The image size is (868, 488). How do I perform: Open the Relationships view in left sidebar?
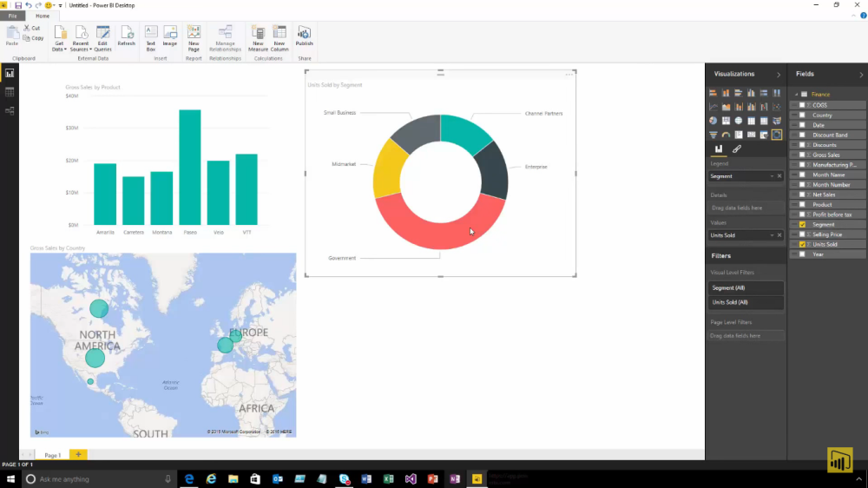coord(10,111)
